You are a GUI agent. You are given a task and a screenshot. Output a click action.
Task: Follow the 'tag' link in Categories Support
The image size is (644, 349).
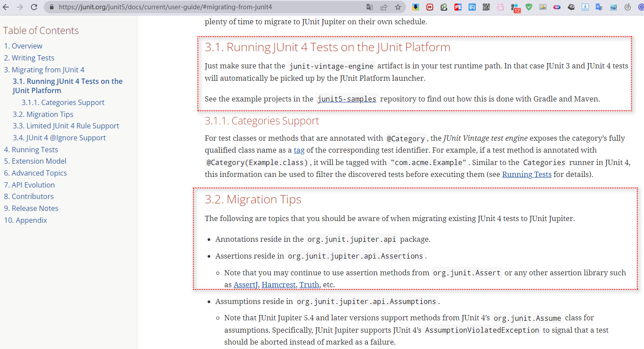pos(299,150)
